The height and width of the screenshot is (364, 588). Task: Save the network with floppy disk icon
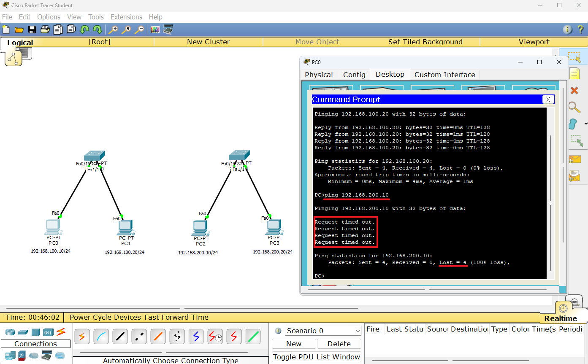tap(32, 30)
